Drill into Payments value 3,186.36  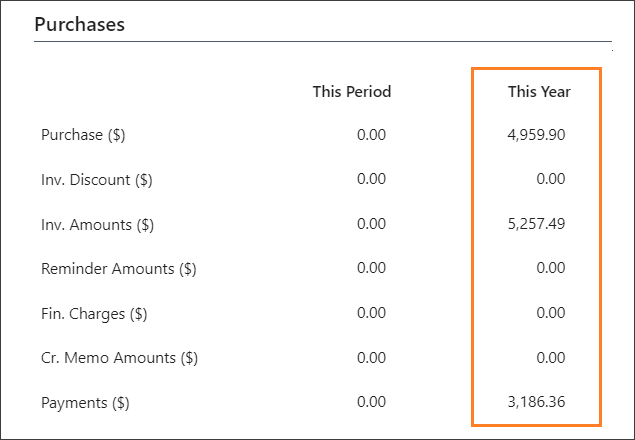(536, 404)
